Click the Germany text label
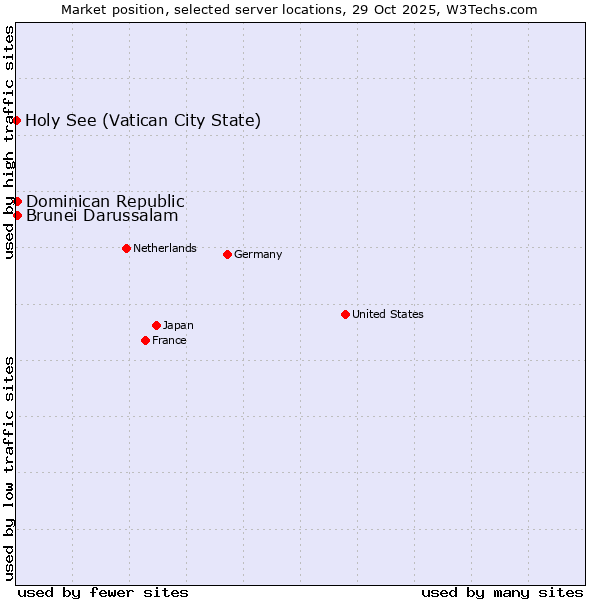 coord(258,254)
